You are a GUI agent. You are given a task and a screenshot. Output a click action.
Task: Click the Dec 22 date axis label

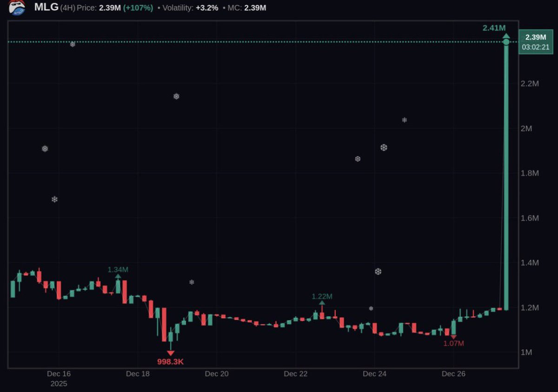296,374
